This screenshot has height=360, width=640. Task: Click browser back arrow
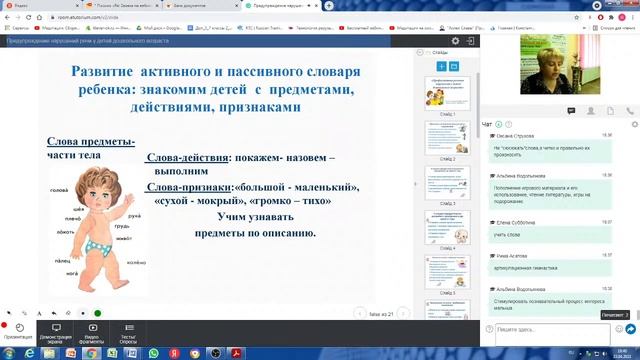click(7, 18)
